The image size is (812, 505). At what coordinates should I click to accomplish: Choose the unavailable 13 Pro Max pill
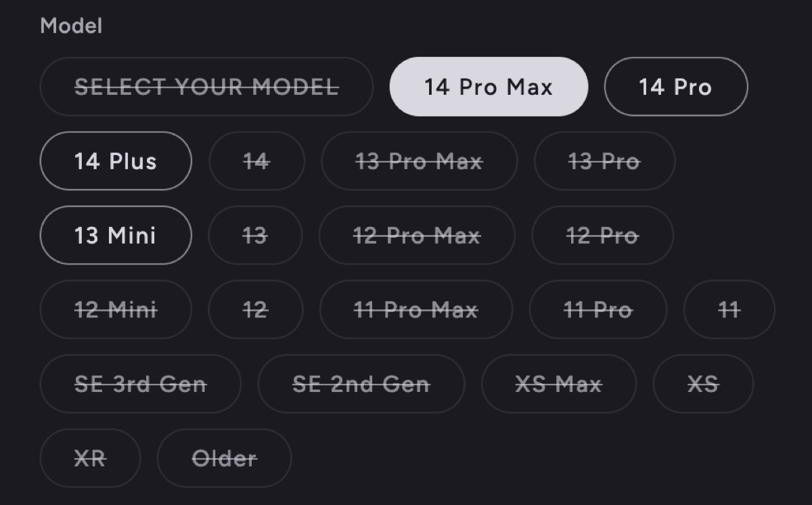click(x=419, y=161)
